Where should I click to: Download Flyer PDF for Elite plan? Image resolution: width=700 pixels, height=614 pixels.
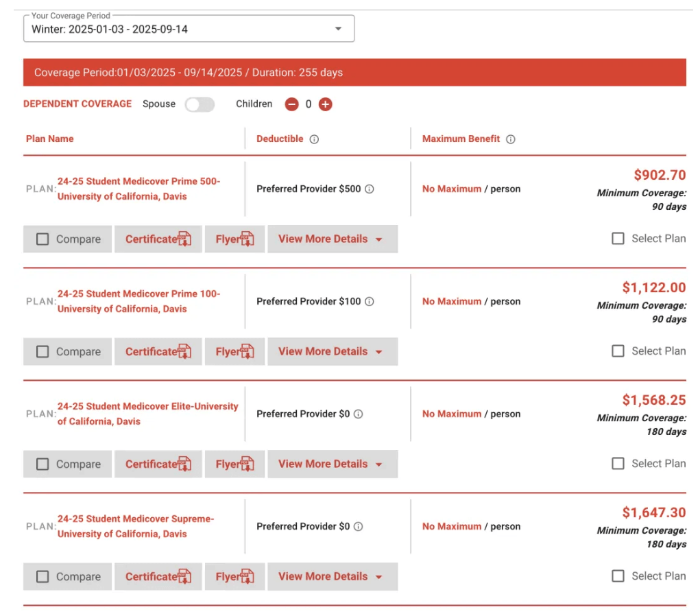(x=235, y=464)
